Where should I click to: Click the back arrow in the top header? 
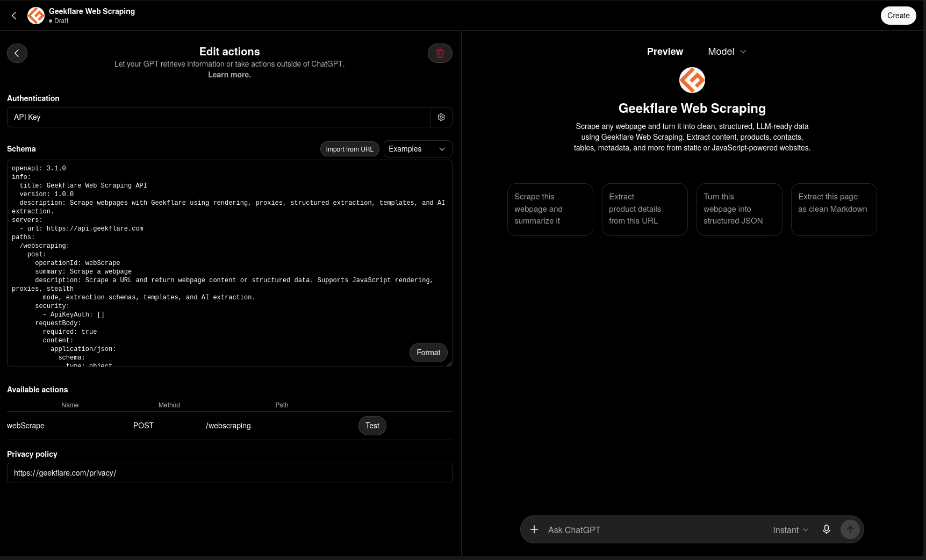coord(14,16)
